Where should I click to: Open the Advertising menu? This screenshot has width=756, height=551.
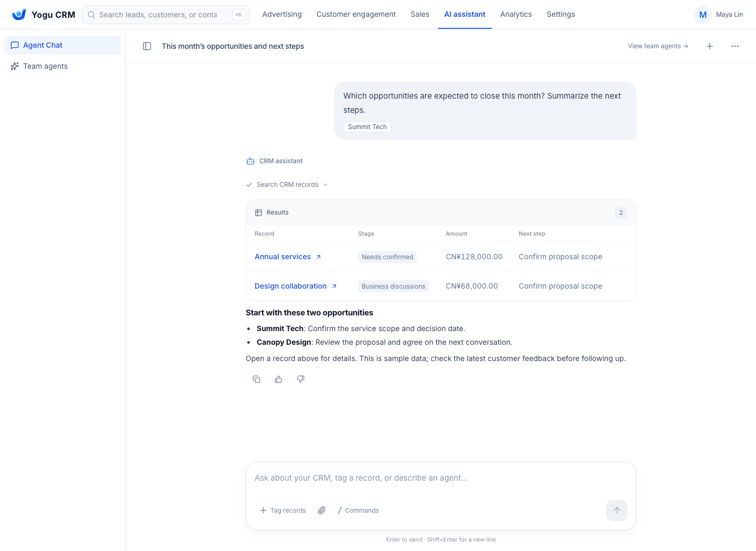[282, 14]
